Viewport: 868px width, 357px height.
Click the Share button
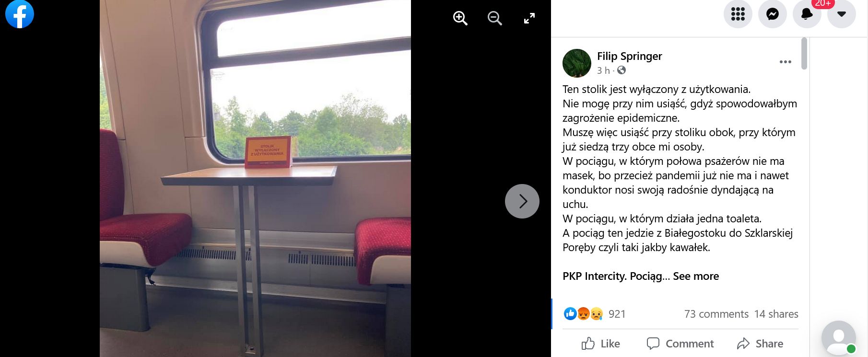pos(760,344)
